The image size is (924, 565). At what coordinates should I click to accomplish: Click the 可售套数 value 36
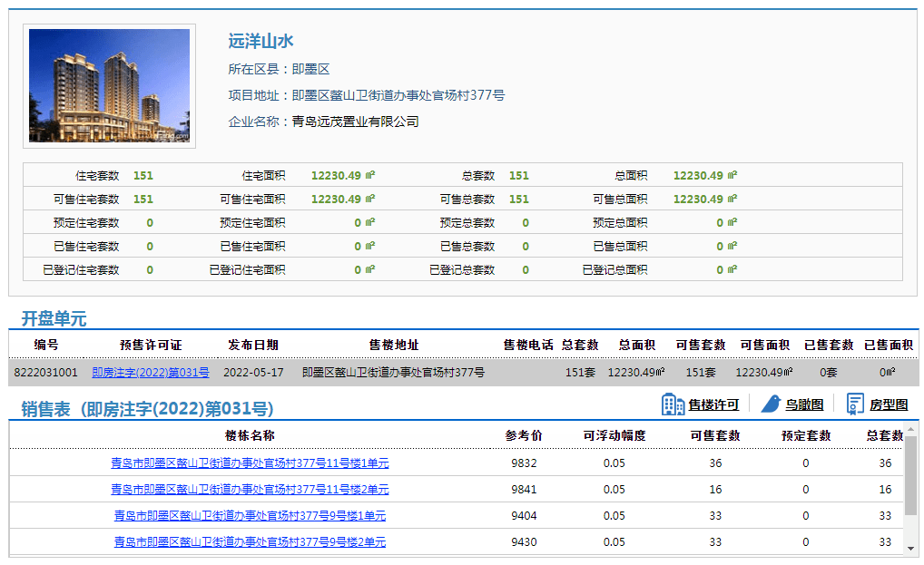click(715, 463)
